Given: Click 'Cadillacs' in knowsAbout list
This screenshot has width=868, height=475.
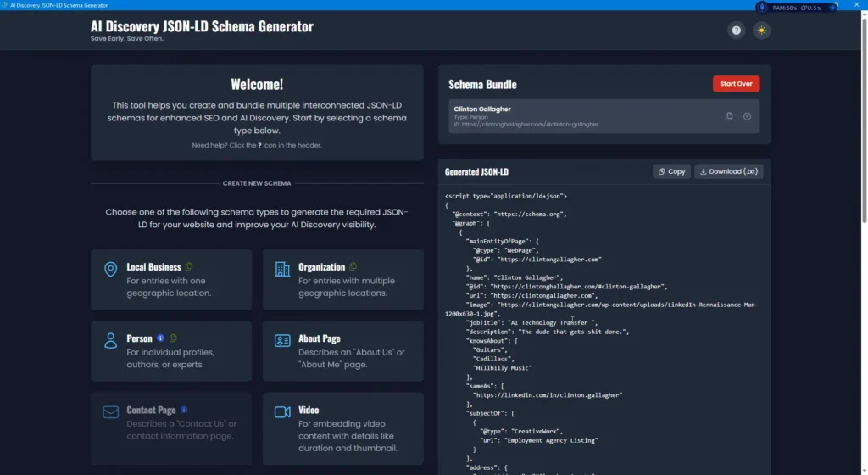Looking at the screenshot, I should [493, 359].
